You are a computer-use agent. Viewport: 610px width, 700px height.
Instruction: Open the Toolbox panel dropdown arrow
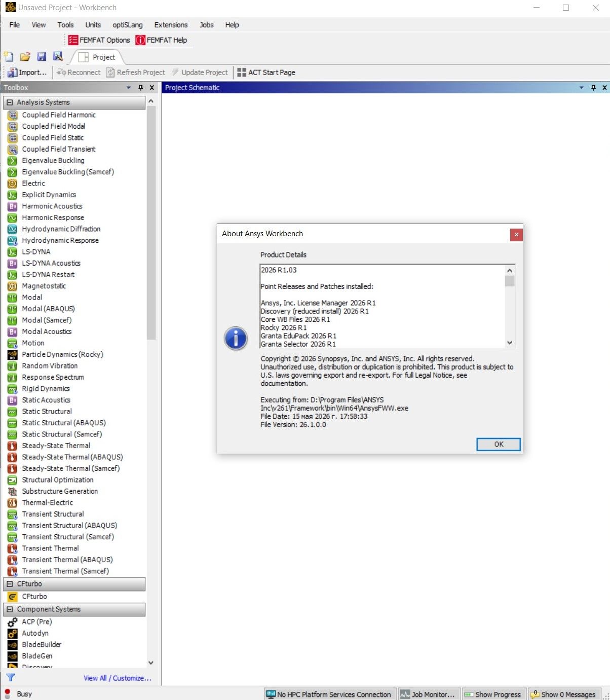[x=129, y=88]
